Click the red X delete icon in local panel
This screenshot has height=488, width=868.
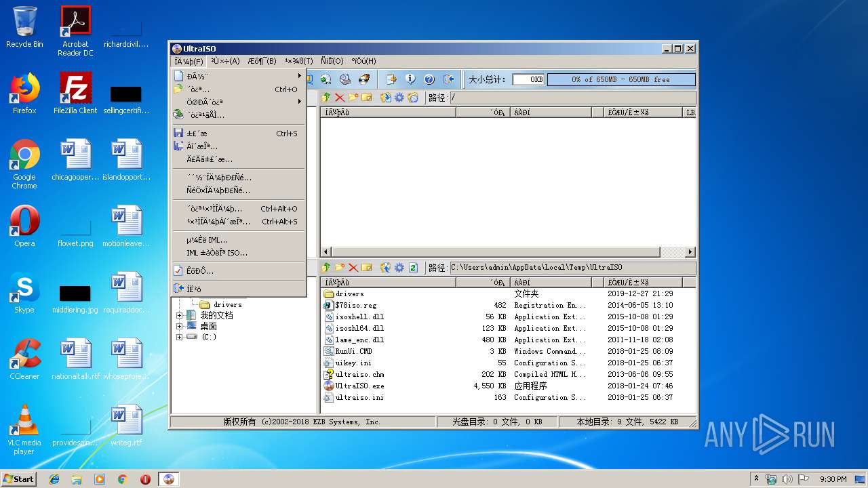(353, 268)
